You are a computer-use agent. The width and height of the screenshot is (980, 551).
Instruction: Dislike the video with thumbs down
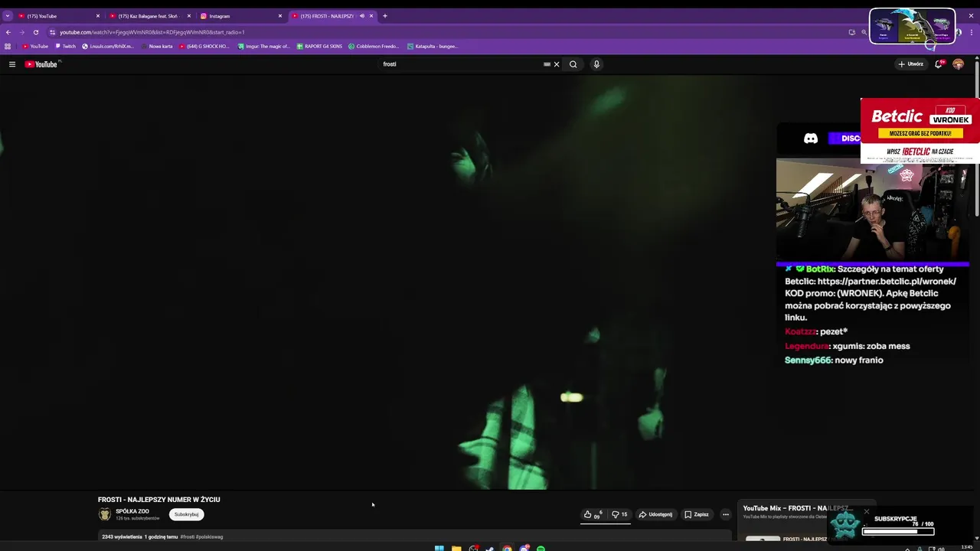[x=619, y=514]
